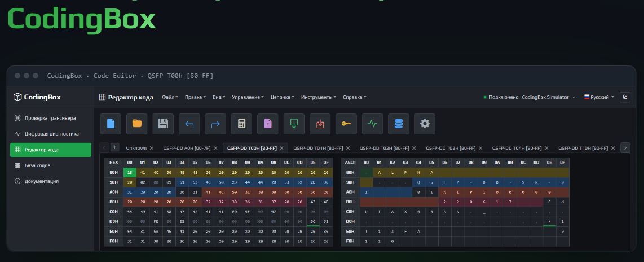The width and height of the screenshot is (644, 262).
Task: Click the HEX table header label
Action: [x=114, y=163]
